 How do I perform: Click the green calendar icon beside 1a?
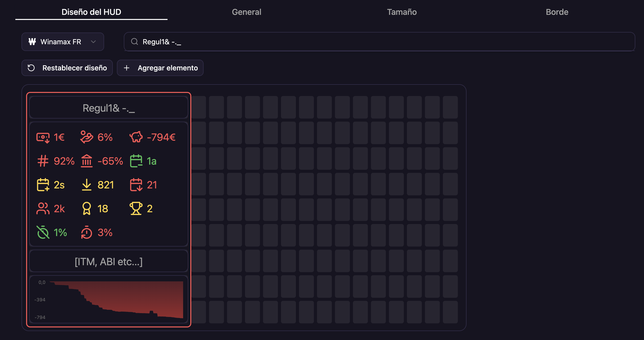[x=136, y=161]
